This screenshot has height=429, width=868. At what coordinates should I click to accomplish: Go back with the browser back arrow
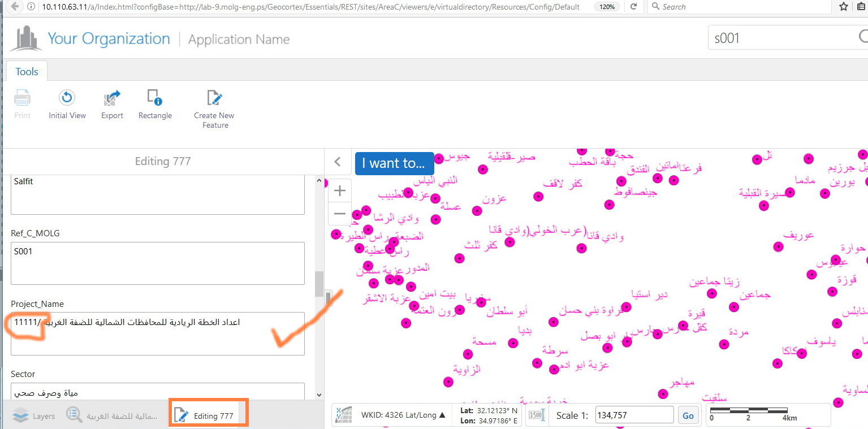[14, 7]
